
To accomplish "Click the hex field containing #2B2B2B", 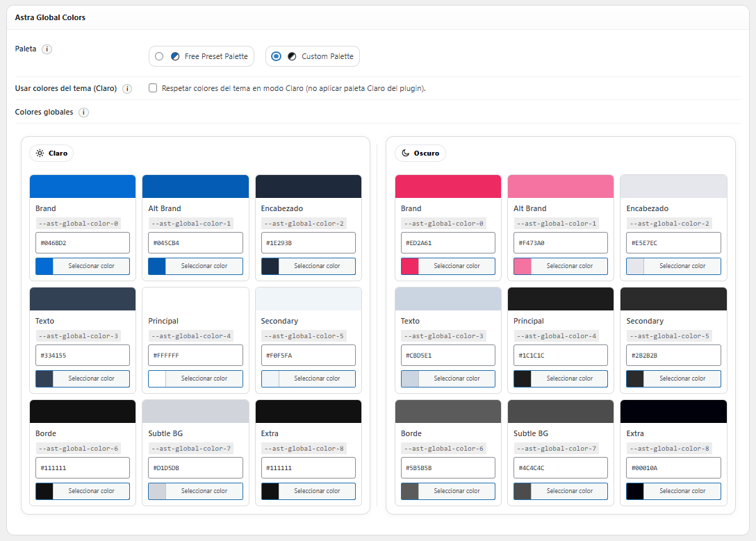I will click(x=673, y=356).
